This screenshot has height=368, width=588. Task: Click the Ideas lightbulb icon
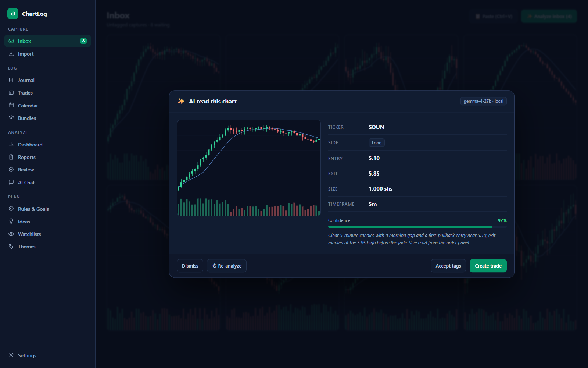(x=11, y=221)
